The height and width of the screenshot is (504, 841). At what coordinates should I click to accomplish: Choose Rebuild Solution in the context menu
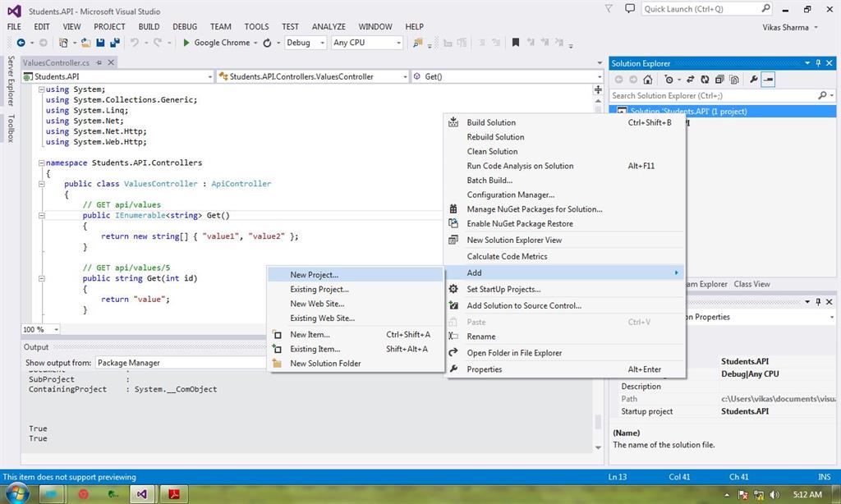point(495,137)
